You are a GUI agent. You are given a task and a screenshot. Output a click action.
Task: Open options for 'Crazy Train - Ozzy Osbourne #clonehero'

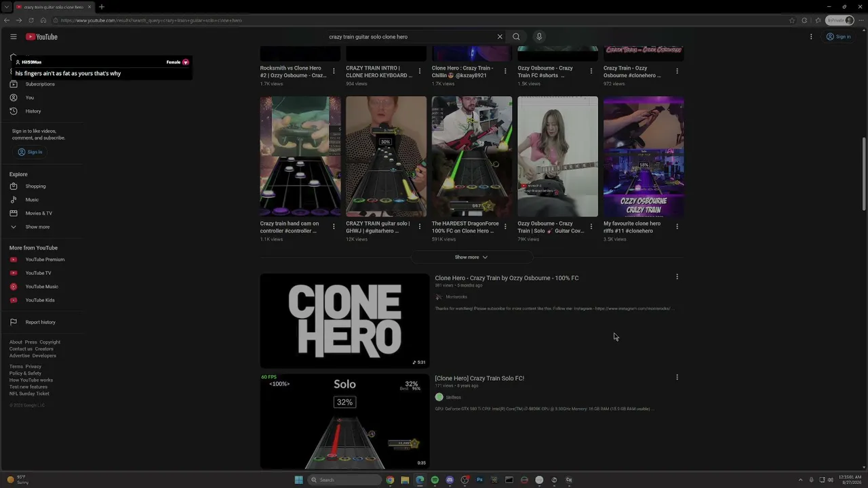pos(677,71)
